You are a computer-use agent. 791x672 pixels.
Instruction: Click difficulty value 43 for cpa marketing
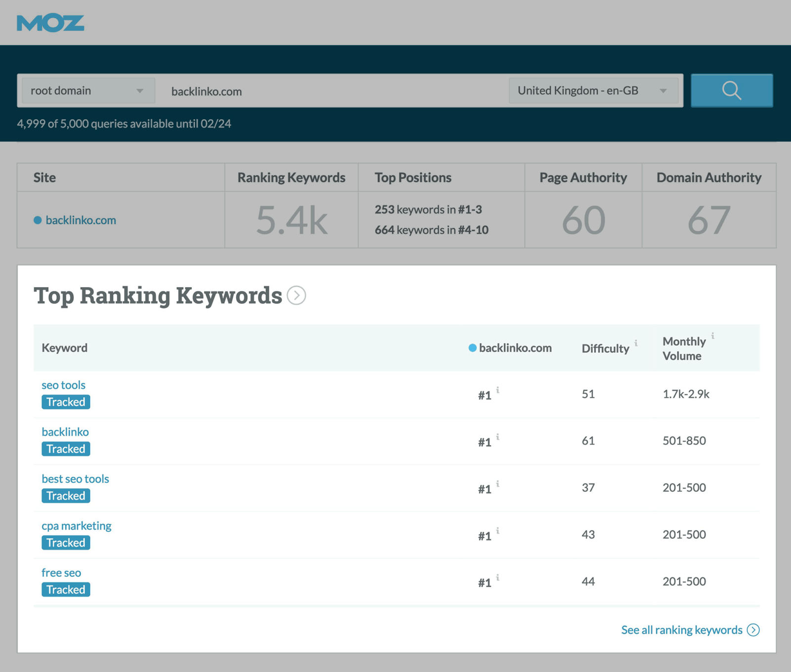(x=588, y=535)
